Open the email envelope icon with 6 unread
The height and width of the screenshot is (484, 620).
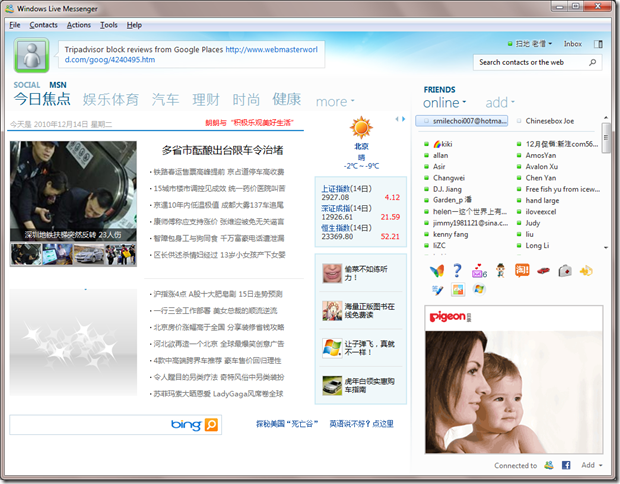pyautogui.click(x=478, y=270)
